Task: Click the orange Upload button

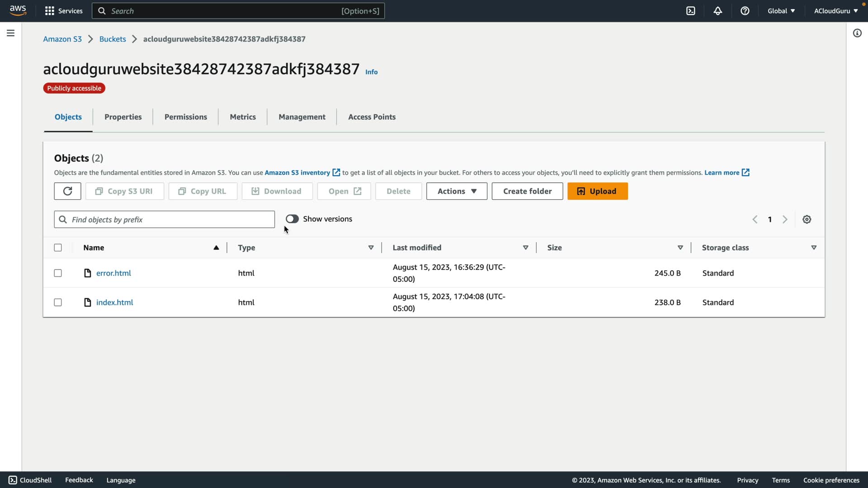Action: [x=597, y=191]
